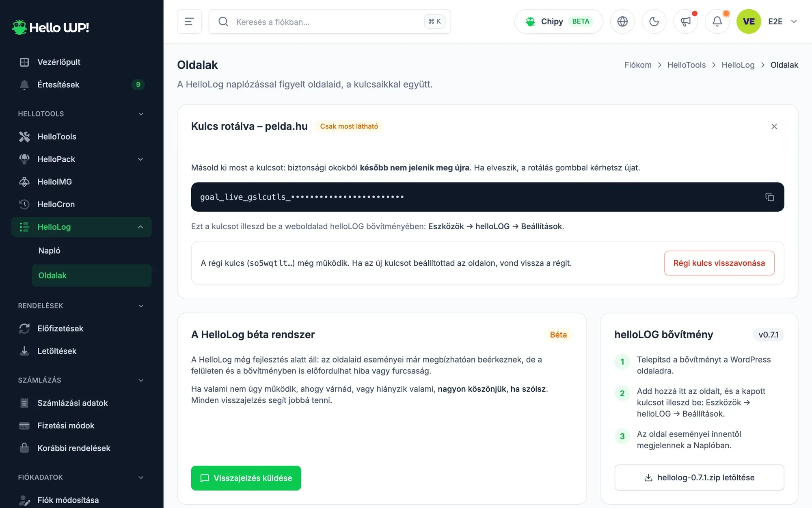Click Visszajelzés küldése button
The width and height of the screenshot is (812, 508).
pos(246,478)
